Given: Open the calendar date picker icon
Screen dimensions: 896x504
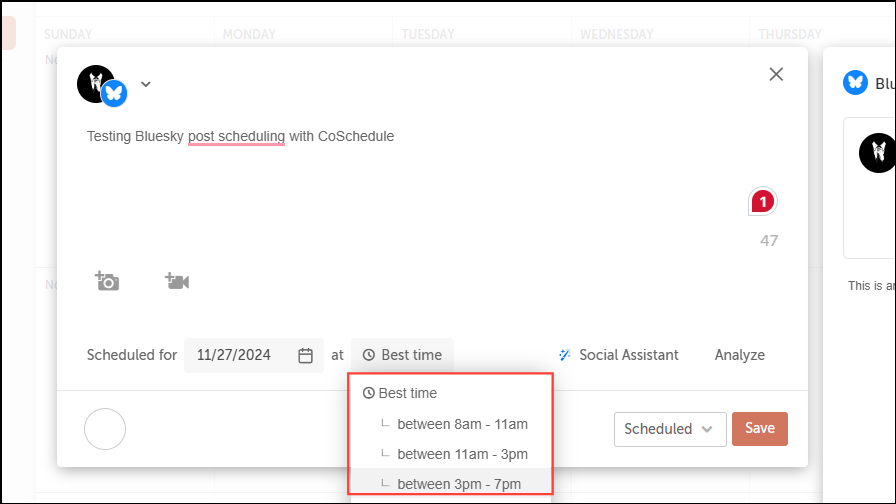Looking at the screenshot, I should pos(306,355).
